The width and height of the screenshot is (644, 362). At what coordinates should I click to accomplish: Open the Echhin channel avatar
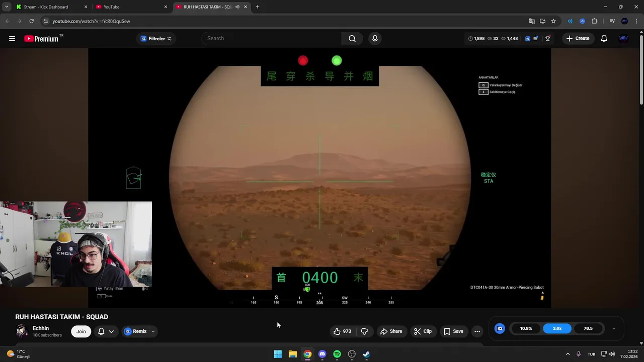click(x=22, y=331)
